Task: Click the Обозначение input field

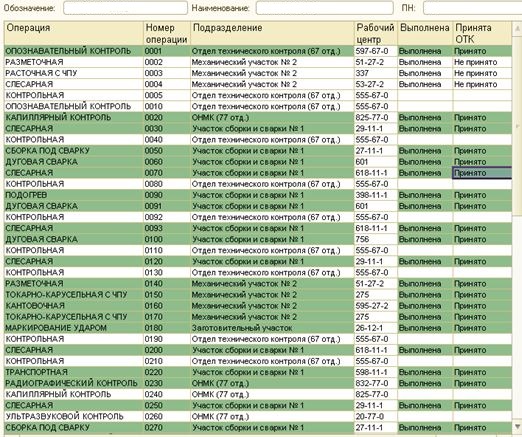Action: (x=125, y=8)
